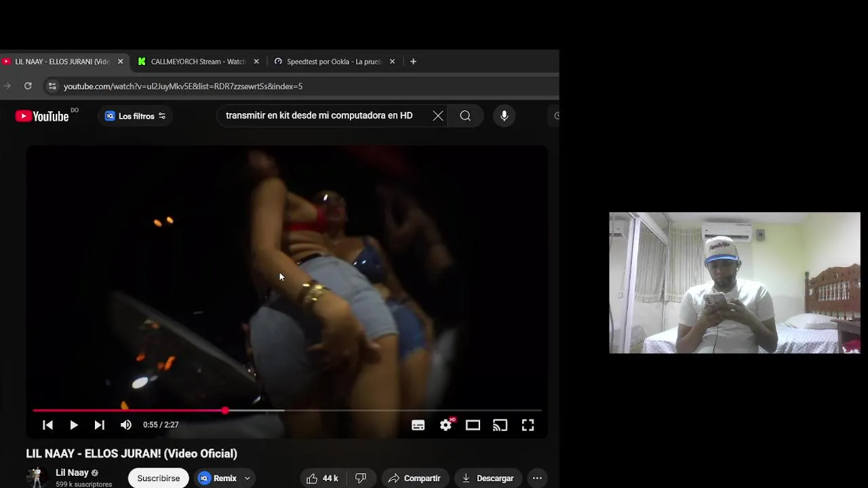Screen dimensions: 868x488
Task: Skip to the next video
Action: (x=99, y=425)
